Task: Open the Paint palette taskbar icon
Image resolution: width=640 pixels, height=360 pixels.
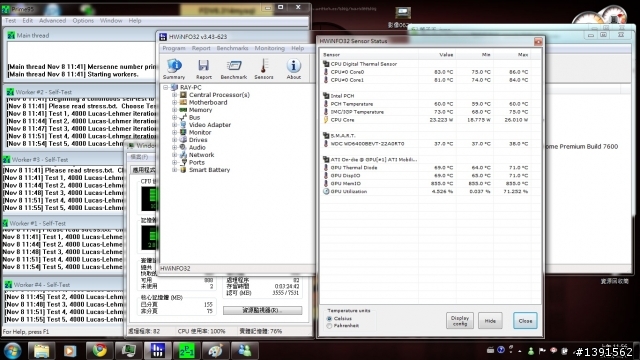Action: coord(215,351)
